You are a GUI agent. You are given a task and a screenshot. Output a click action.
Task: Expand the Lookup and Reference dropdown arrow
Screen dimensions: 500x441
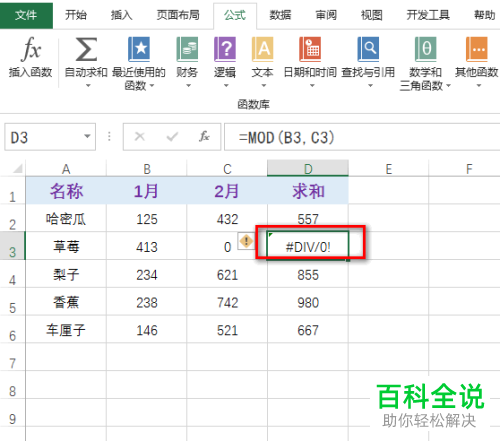tap(370, 86)
